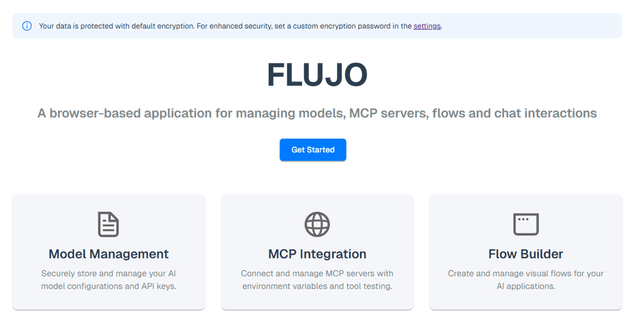Click the 'model configurations and API keys' line

click(109, 286)
